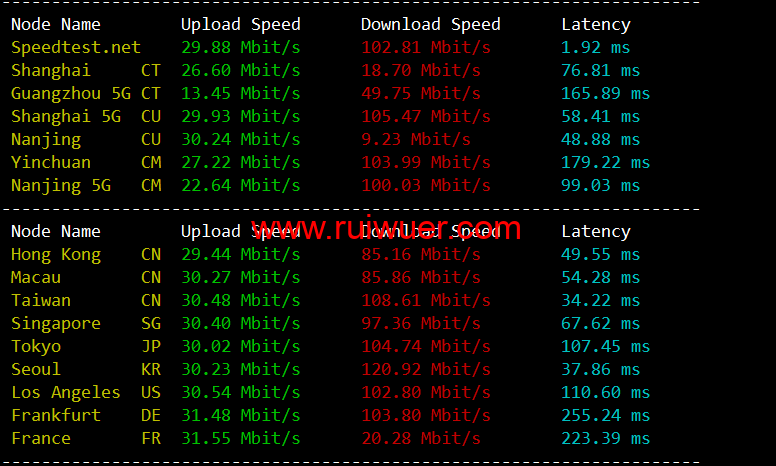Click Frankfurt upload speed 31.48 Mbit/s
Screen dimensions: 776x466
point(240,415)
